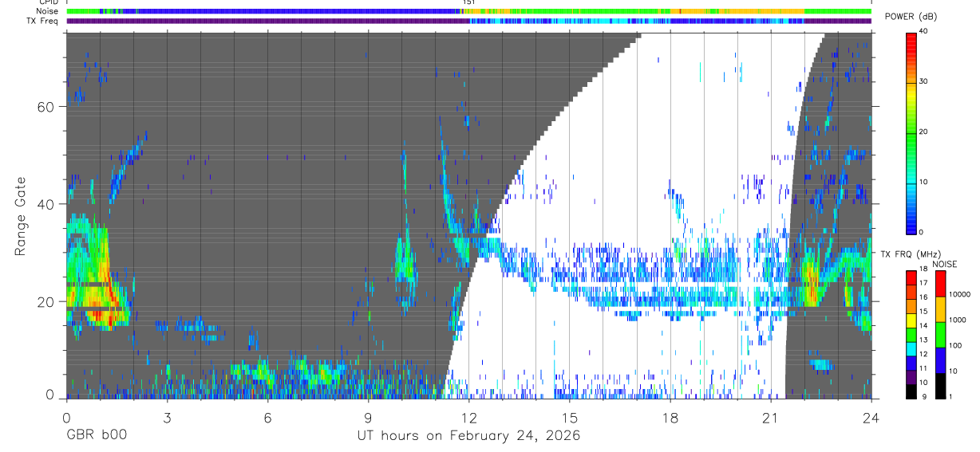The image size is (980, 452).
Task: Click the 10000 label on NOISE scale
Action: [x=960, y=295]
